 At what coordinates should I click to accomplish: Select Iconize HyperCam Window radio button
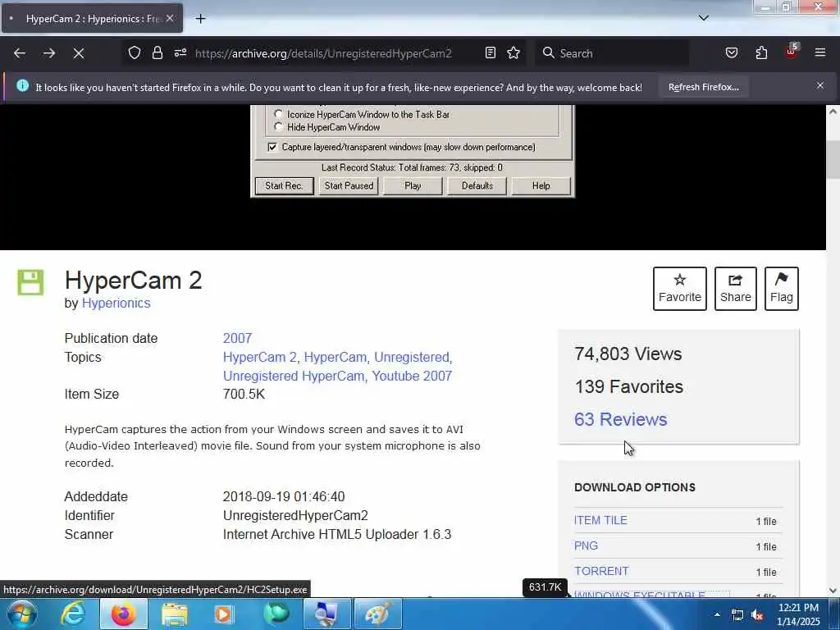click(x=278, y=114)
